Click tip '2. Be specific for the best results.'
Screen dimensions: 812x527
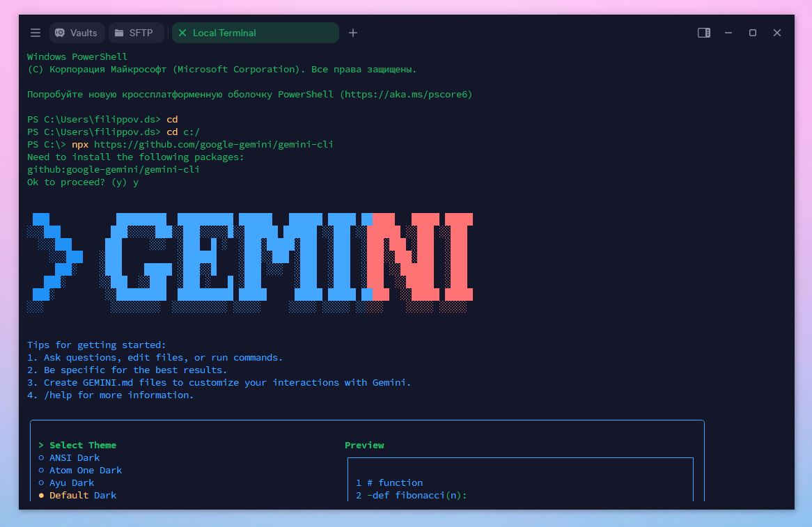click(127, 370)
